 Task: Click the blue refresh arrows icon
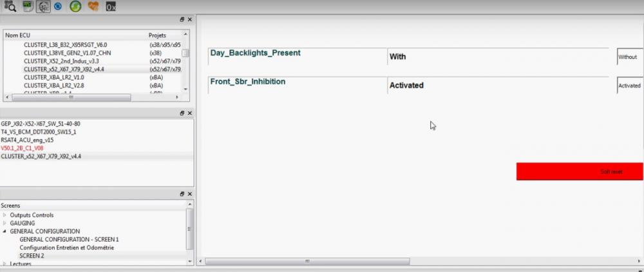(58, 6)
